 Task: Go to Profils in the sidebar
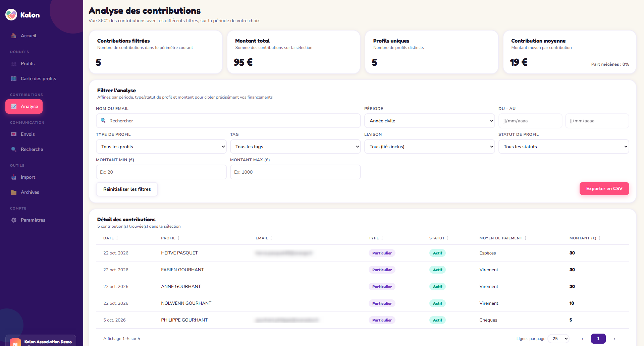28,64
